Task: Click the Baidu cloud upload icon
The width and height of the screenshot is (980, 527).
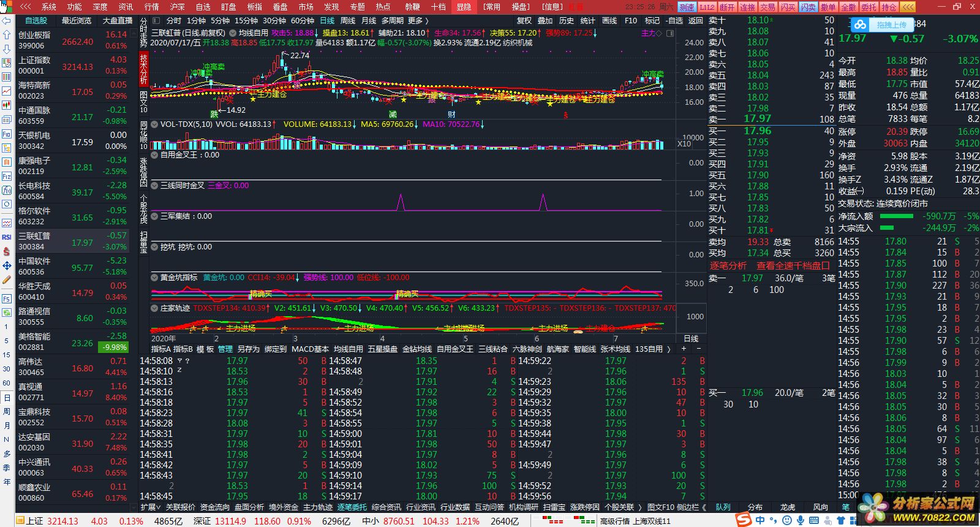Action: coord(861,25)
